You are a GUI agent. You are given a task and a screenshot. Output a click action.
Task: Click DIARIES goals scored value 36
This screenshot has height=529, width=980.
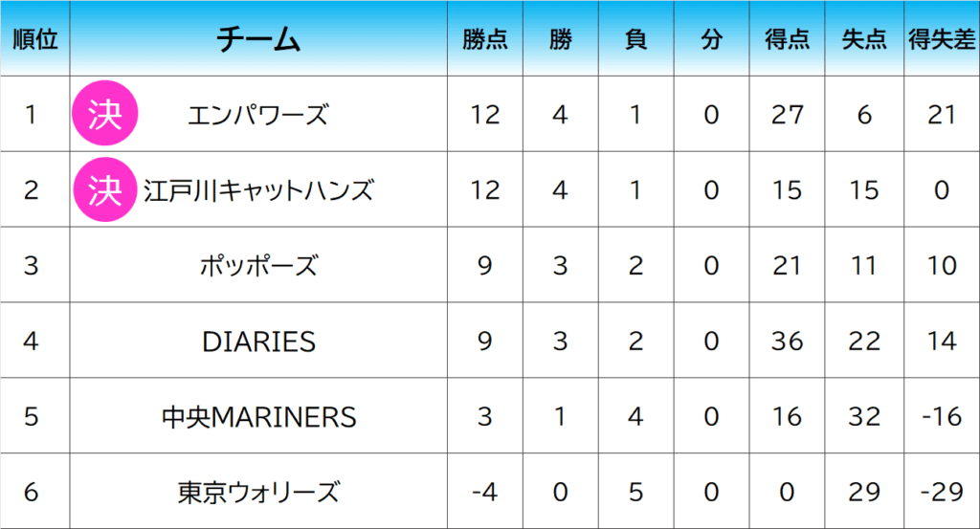[x=787, y=341]
